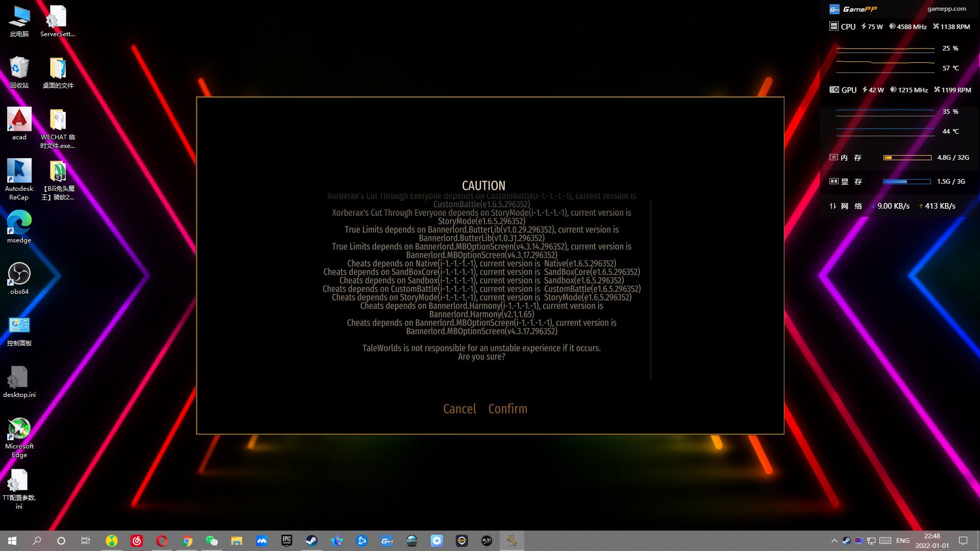Open the Microsoft Edge shortcut with green arrow
This screenshot has width=980, height=551.
pyautogui.click(x=19, y=438)
